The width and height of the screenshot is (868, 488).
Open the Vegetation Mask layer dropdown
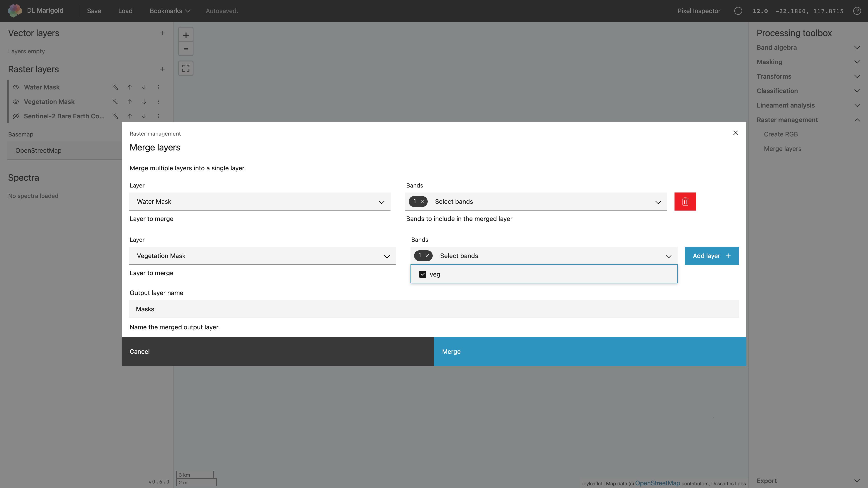click(262, 256)
